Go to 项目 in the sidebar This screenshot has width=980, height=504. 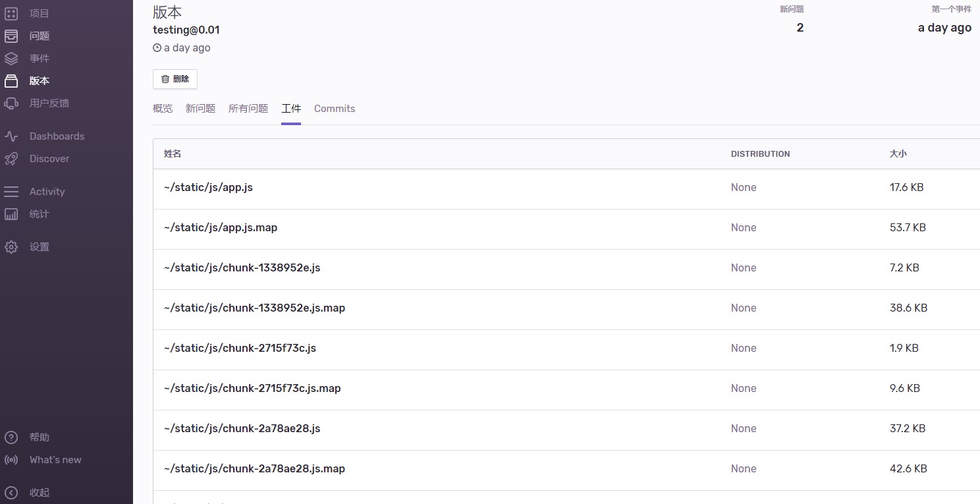point(40,13)
